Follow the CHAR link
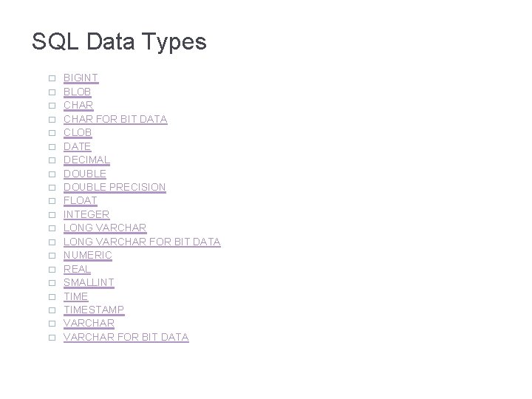 tap(78, 105)
